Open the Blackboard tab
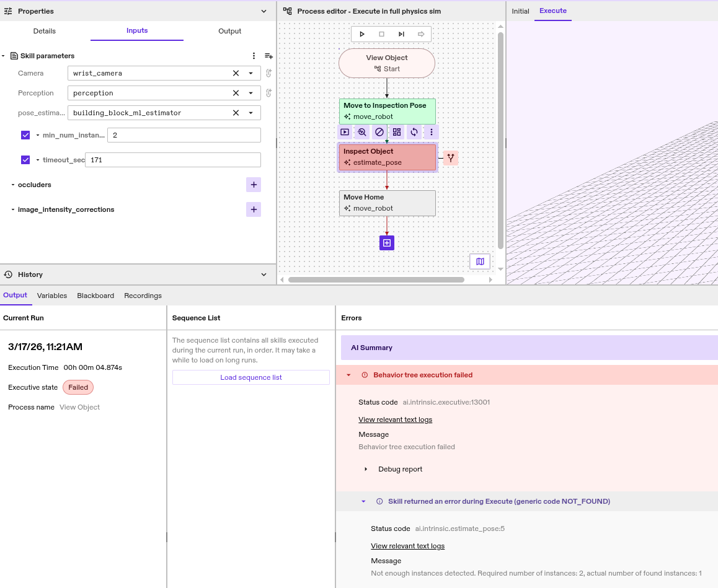Screen dimensions: 718x588 click(x=95, y=296)
